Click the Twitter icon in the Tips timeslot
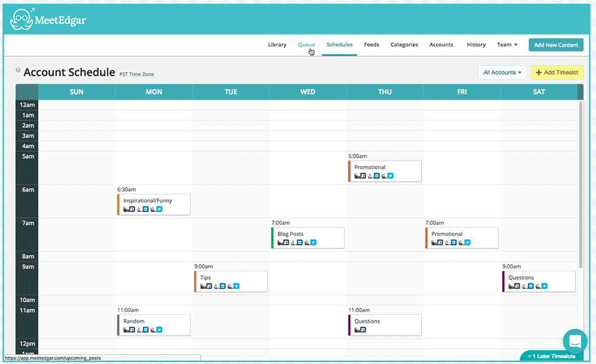The width and height of the screenshot is (596, 364). pyautogui.click(x=234, y=286)
